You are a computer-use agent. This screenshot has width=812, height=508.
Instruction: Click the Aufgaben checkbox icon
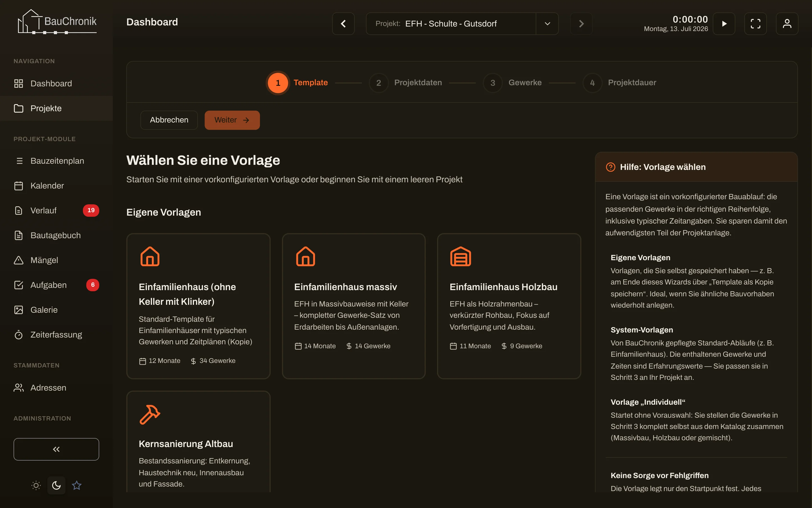click(19, 285)
